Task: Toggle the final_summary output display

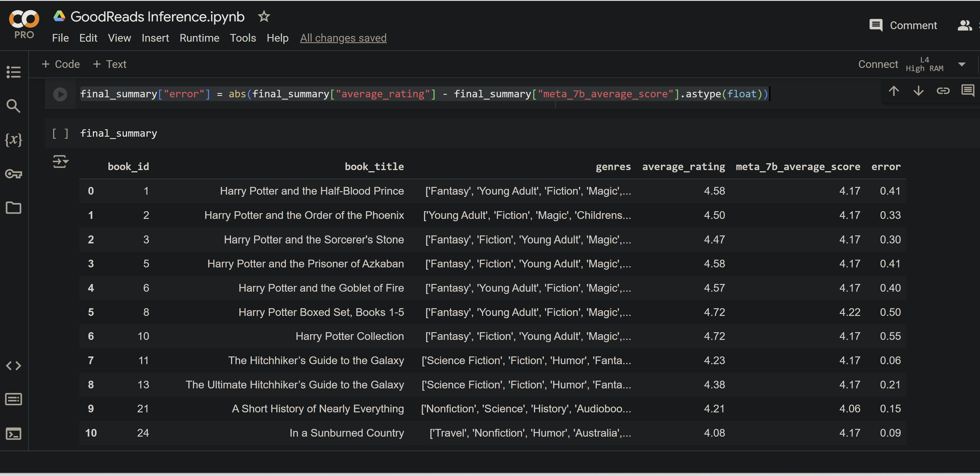Action: [x=61, y=162]
